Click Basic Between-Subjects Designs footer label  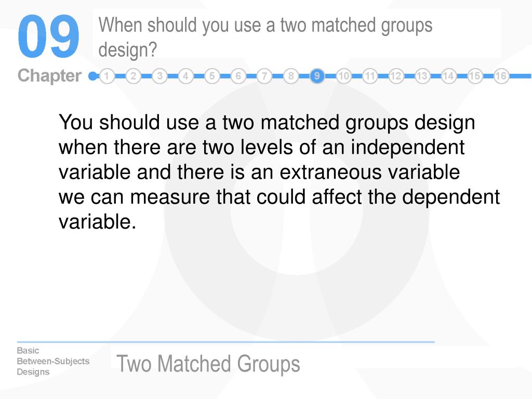[53, 361]
